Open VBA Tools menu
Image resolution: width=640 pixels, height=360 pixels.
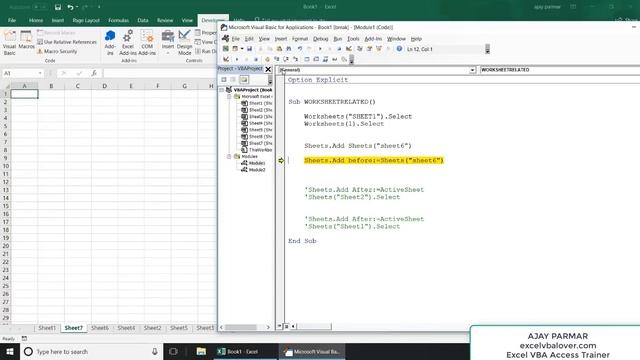[x=353, y=39]
